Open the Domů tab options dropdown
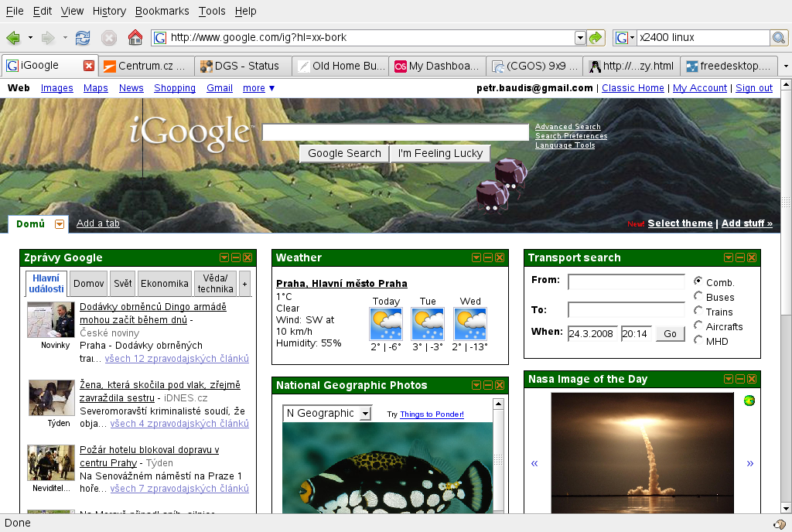 tap(60, 224)
